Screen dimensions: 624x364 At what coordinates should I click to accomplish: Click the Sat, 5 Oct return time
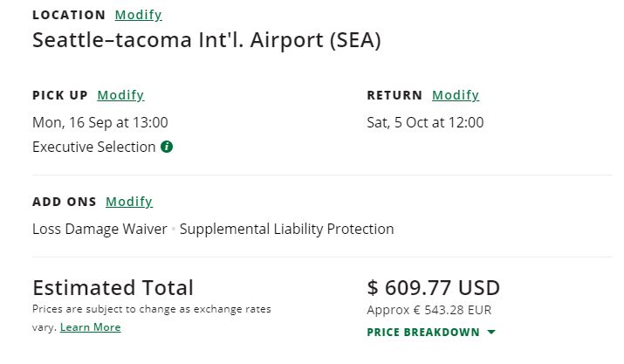pyautogui.click(x=425, y=122)
